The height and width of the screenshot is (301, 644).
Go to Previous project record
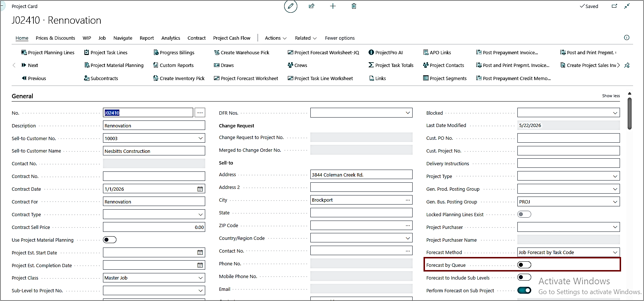(x=33, y=78)
